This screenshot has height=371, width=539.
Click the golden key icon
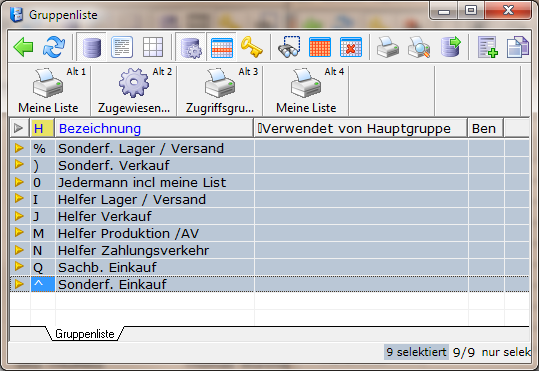[252, 47]
